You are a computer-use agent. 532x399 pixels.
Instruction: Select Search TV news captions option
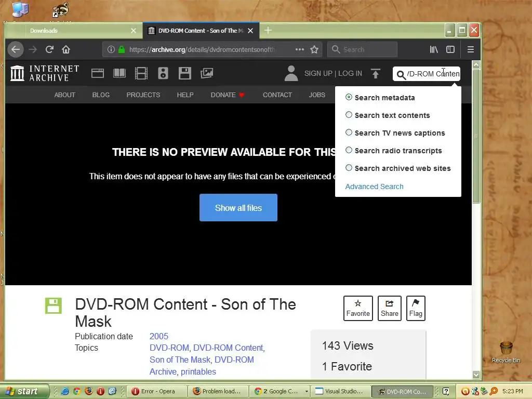click(349, 132)
